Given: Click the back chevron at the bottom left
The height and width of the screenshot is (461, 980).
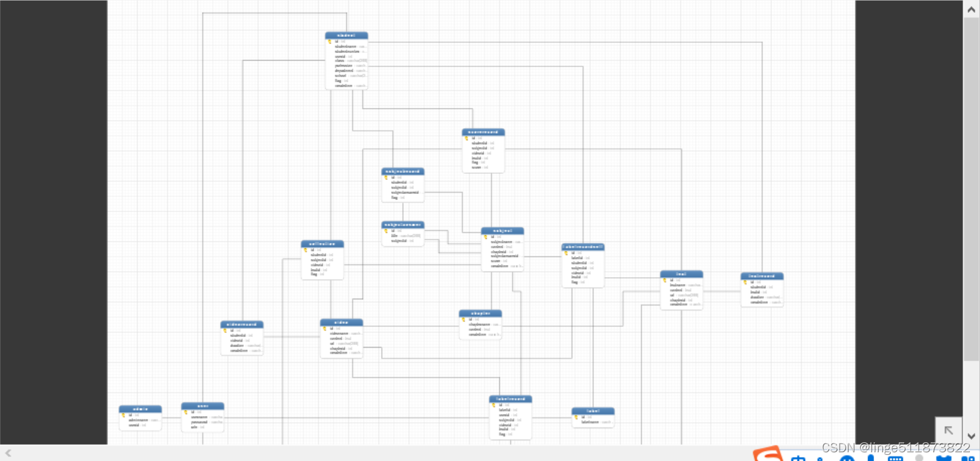Looking at the screenshot, I should tap(7, 452).
